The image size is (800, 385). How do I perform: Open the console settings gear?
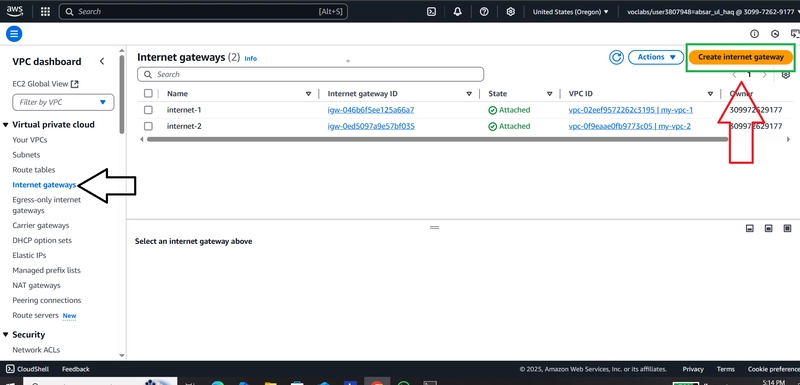[511, 12]
